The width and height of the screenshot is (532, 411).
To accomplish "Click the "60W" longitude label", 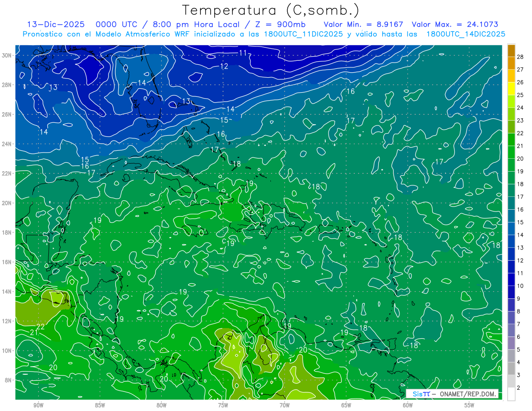I will (x=407, y=405).
